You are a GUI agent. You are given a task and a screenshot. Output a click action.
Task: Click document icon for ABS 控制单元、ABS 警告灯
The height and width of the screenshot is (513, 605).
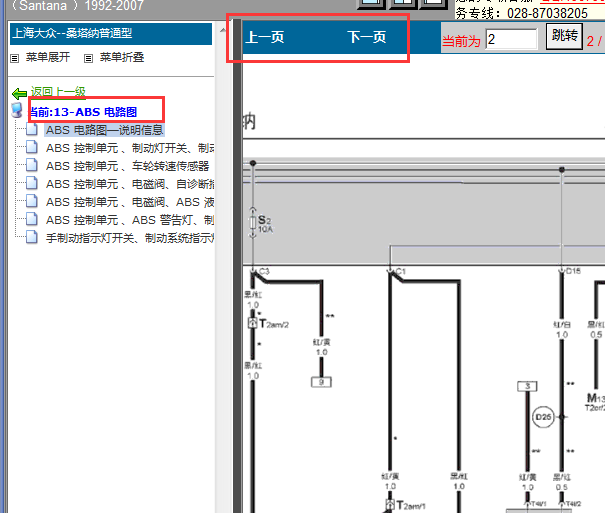click(x=32, y=219)
